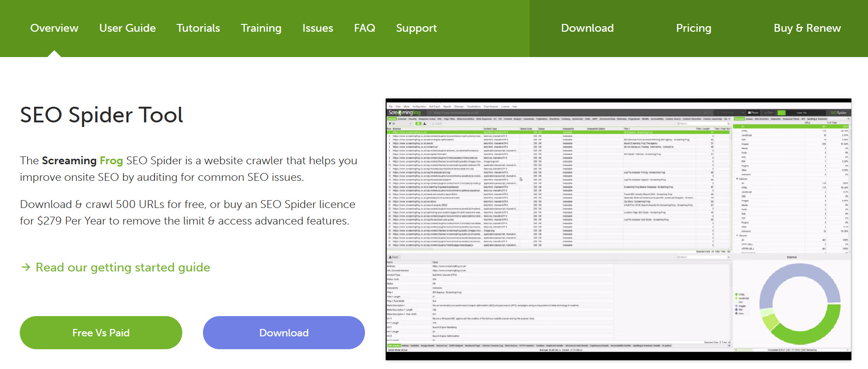The image size is (868, 369).
Task: Go to the User Guide page
Action: [127, 28]
